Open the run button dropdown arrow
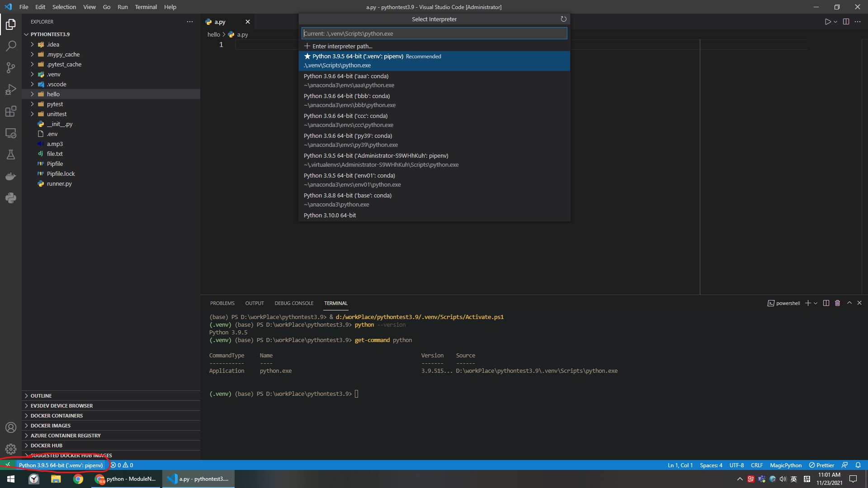 pos(835,22)
